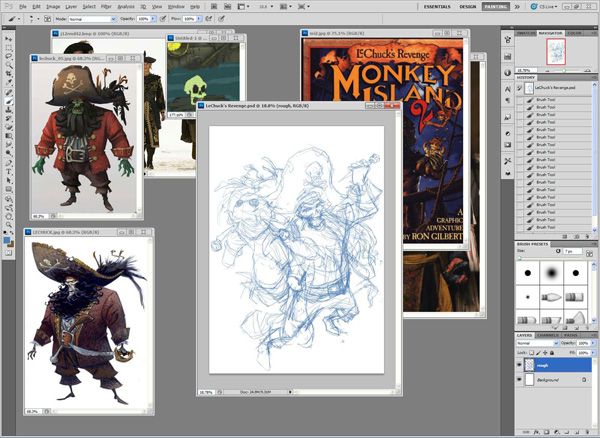Select the Move tool
Viewport: 600px width, 438px height.
tap(8, 39)
